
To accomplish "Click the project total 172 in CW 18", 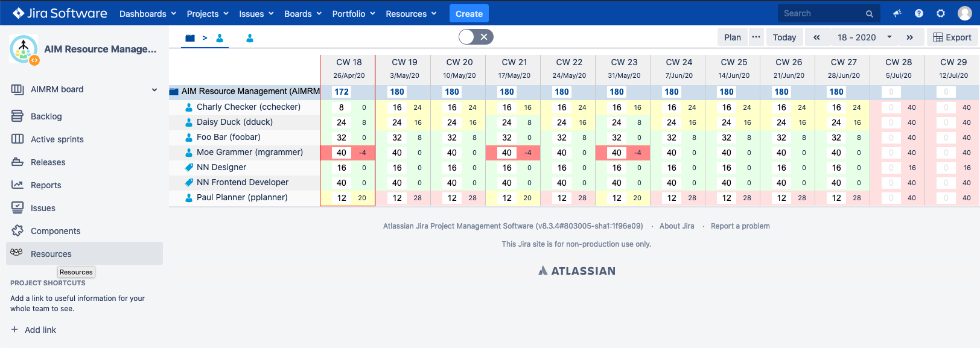I will pos(342,92).
